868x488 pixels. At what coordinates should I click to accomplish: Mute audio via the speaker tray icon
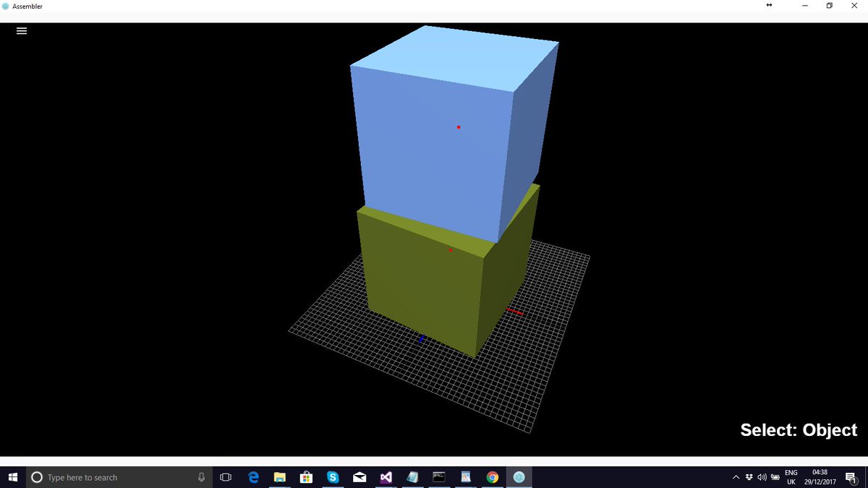tap(762, 477)
